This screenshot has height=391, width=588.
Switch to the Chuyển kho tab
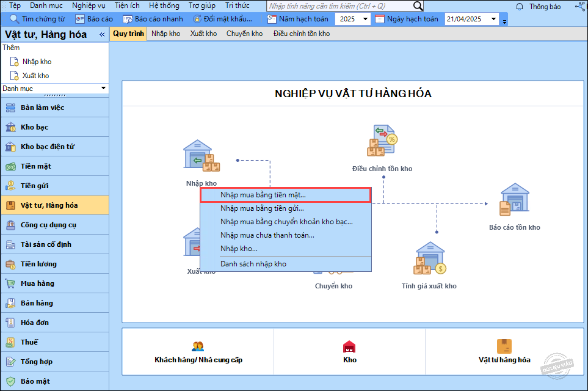point(244,34)
